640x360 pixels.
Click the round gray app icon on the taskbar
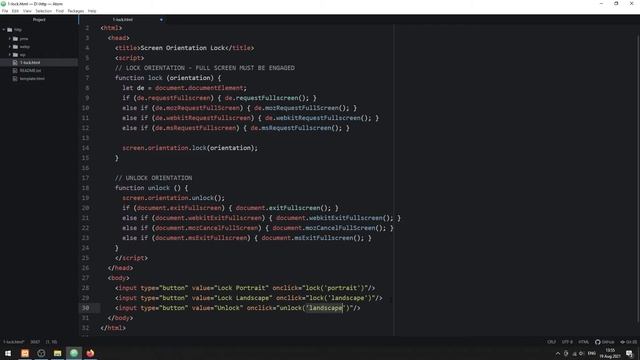pos(41,353)
